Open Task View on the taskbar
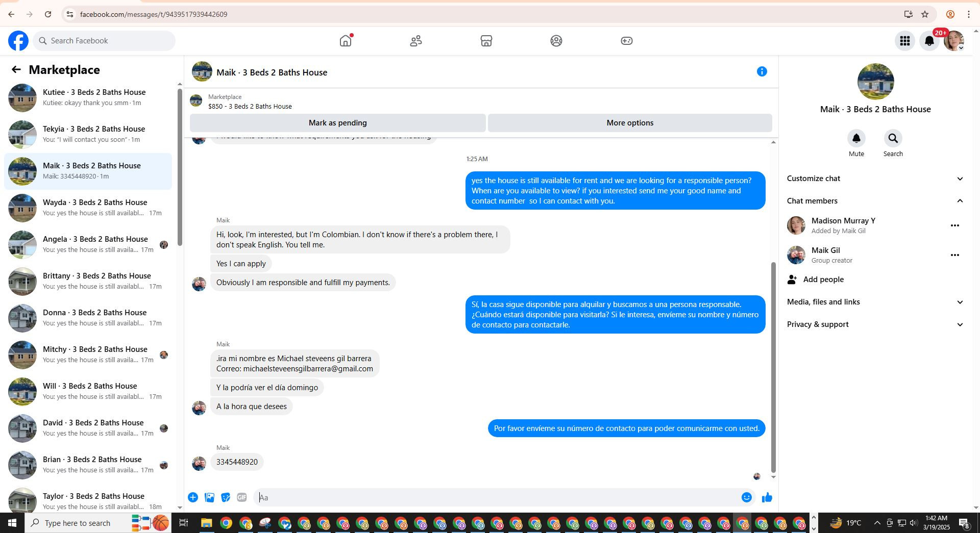Viewport: 980px width, 533px height. pos(184,523)
